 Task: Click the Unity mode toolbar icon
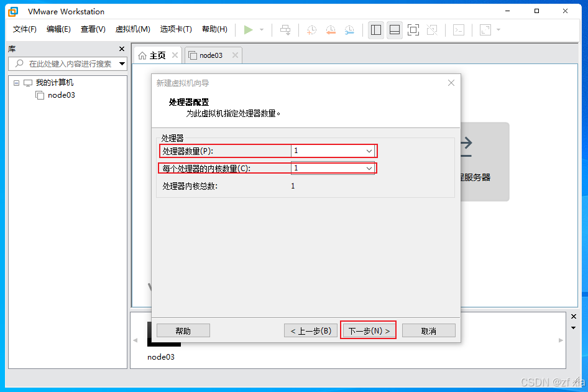click(432, 30)
